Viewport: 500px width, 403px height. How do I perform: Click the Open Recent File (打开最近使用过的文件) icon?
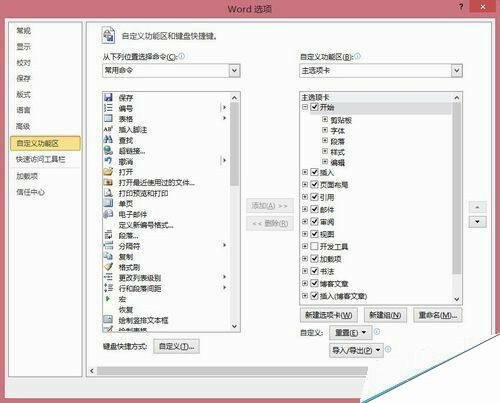(108, 182)
